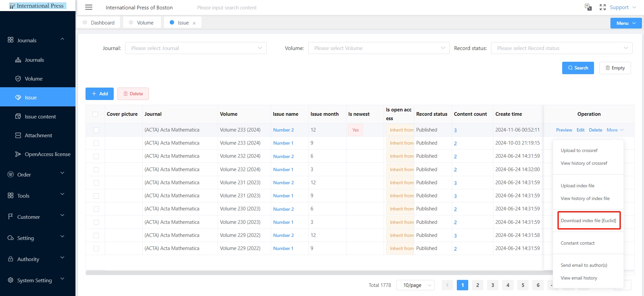The height and width of the screenshot is (296, 644).
Task: Check the Volume 231 Number 1 row checkbox
Action: click(96, 196)
